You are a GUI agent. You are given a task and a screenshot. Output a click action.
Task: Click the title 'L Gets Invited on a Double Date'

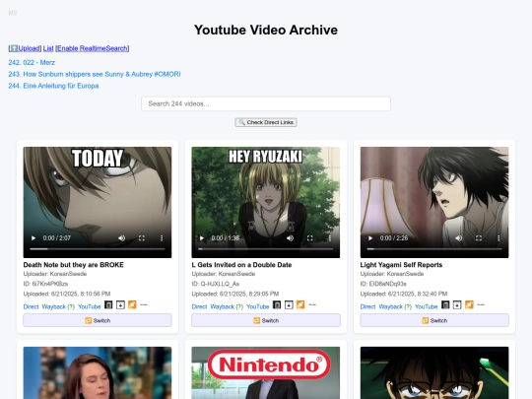[241, 265]
